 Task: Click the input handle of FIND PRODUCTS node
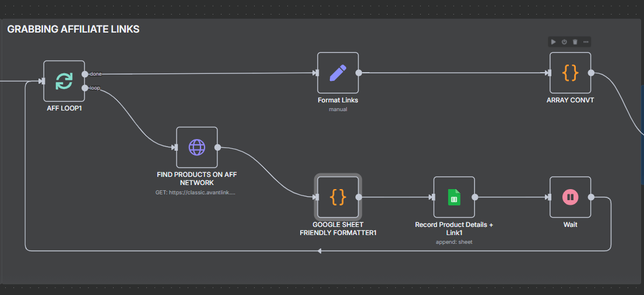[175, 147]
